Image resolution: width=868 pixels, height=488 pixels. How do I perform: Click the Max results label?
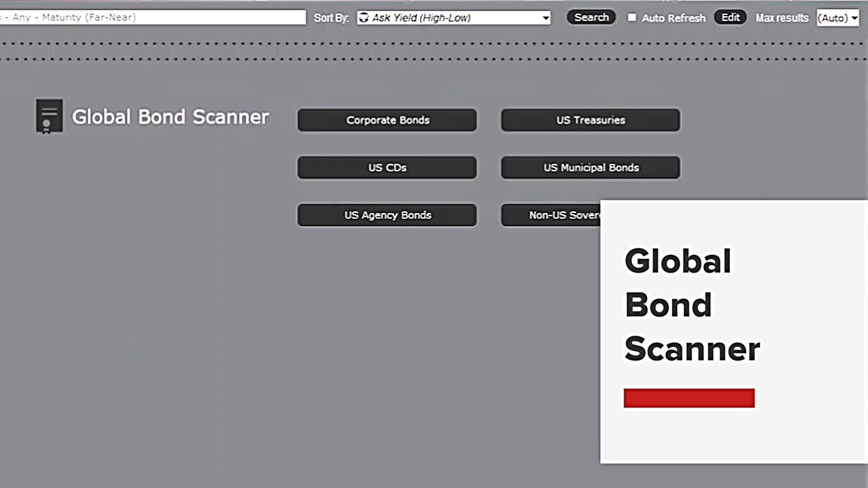[782, 18]
